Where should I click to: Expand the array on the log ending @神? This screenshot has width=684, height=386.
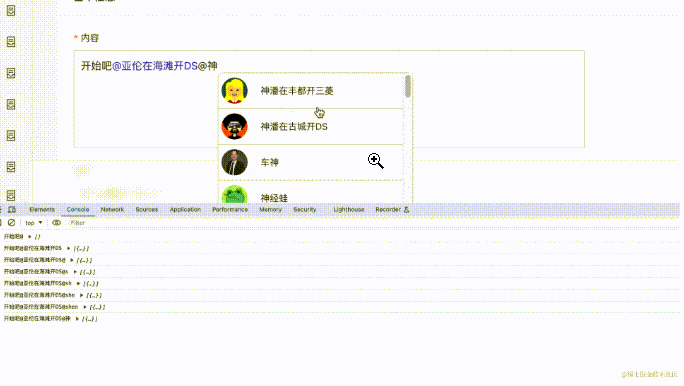(77, 319)
